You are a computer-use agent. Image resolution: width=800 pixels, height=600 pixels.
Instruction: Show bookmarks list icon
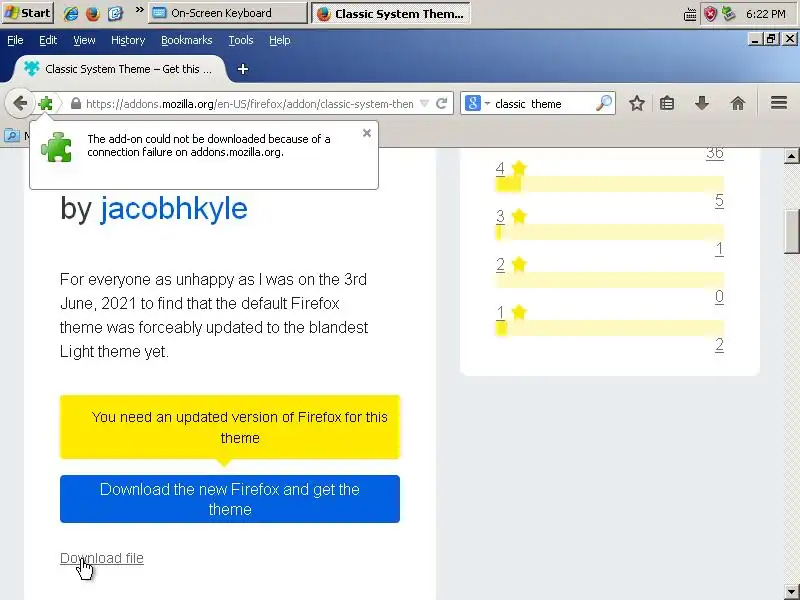click(x=667, y=104)
